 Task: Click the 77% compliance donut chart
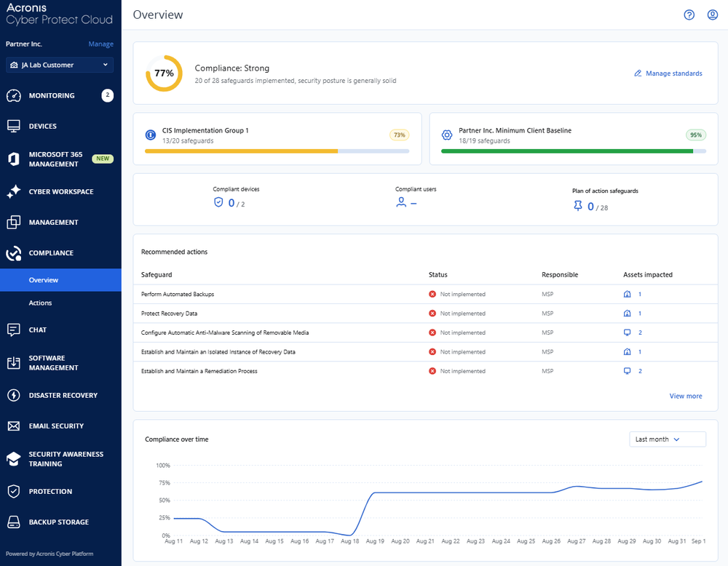click(164, 73)
